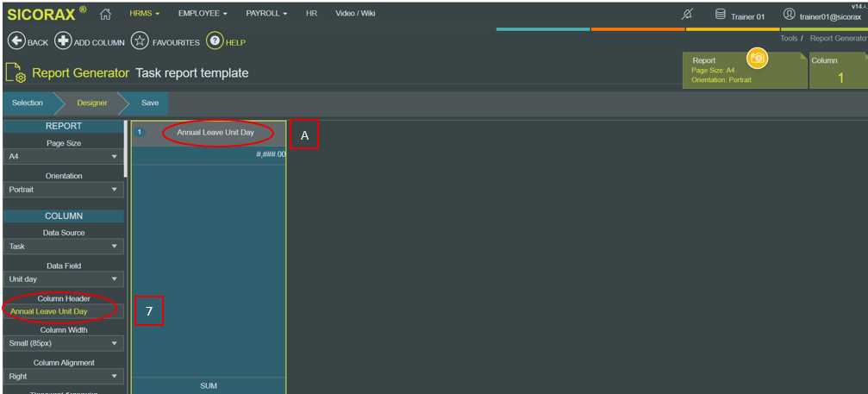Open the Column Width dropdown
This screenshot has height=394, width=868.
(64, 344)
